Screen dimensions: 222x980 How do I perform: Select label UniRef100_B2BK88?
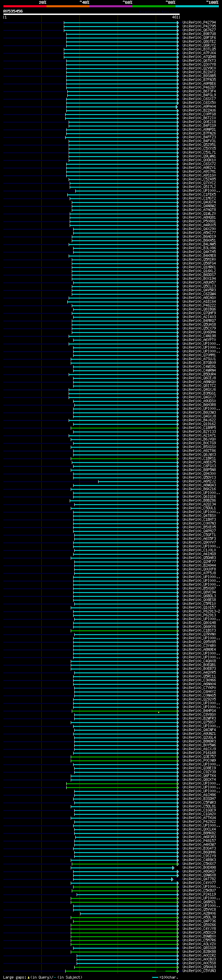click(x=199, y=951)
